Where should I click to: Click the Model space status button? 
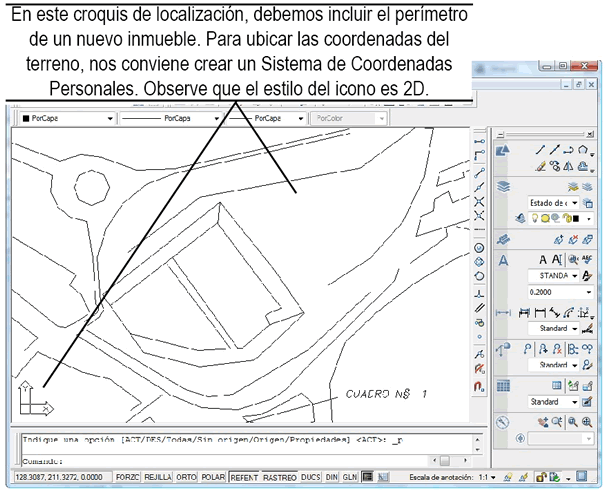tap(368, 477)
